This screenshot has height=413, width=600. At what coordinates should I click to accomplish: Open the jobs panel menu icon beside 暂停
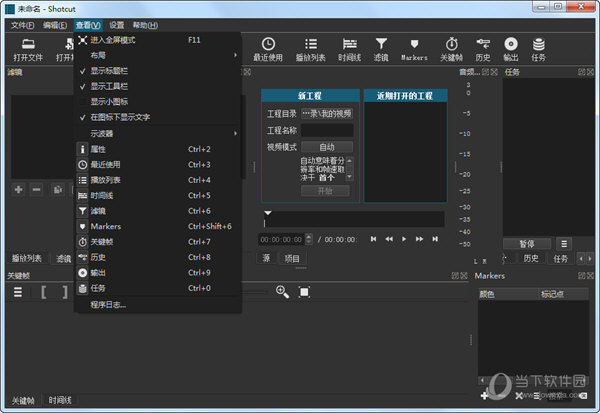(x=564, y=243)
